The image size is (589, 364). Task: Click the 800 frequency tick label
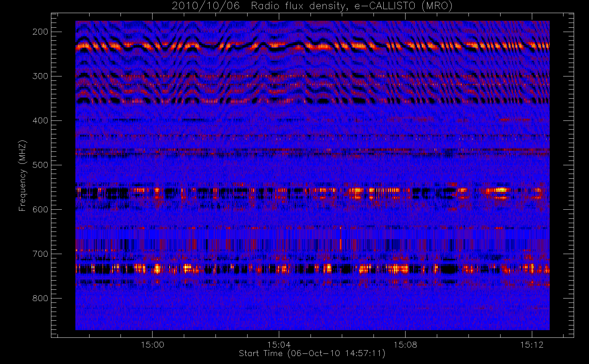pyautogui.click(x=40, y=298)
